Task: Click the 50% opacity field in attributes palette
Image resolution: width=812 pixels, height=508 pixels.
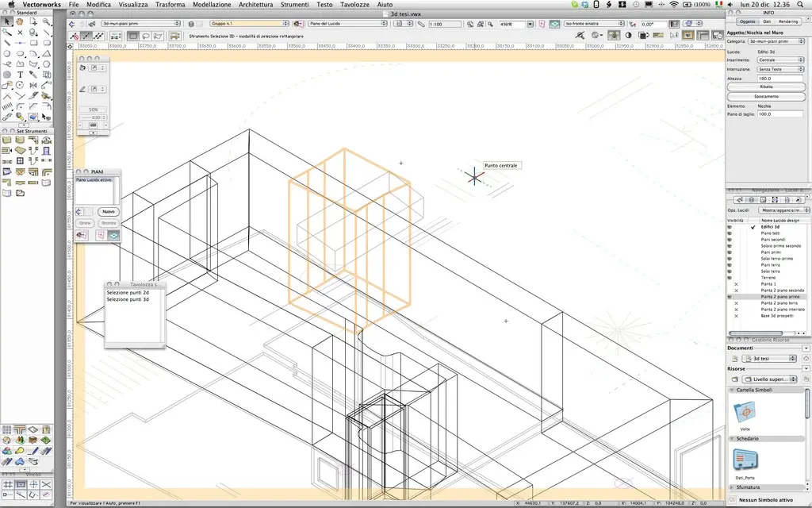Action: pos(94,110)
